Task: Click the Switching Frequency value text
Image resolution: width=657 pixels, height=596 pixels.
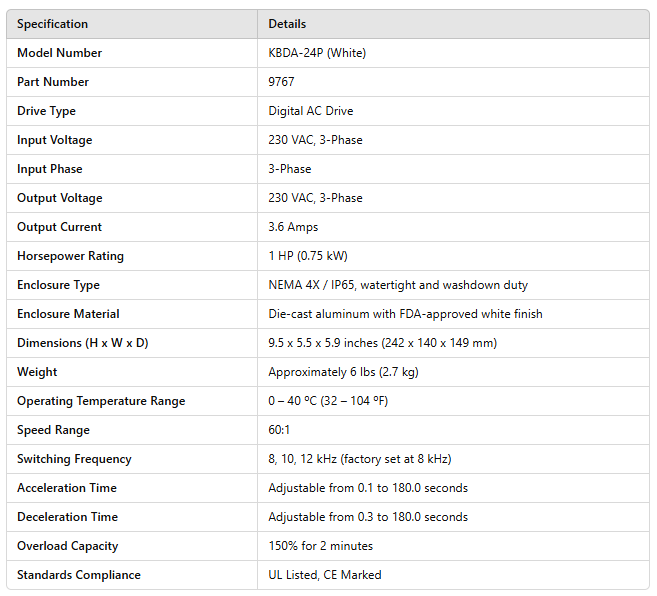Action: coord(359,459)
